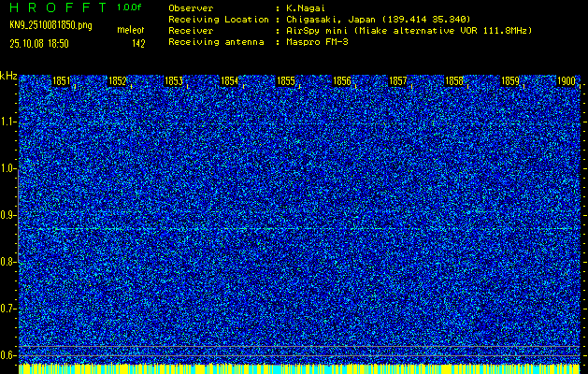Pick the 1857 time marker
This screenshot has height=374, width=588.
tap(398, 81)
